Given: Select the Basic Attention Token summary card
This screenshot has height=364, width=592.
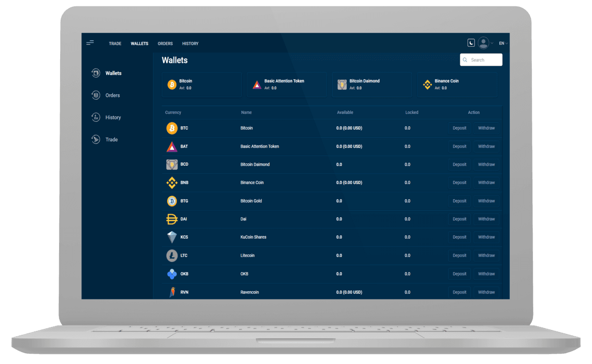Looking at the screenshot, I should click(x=287, y=84).
